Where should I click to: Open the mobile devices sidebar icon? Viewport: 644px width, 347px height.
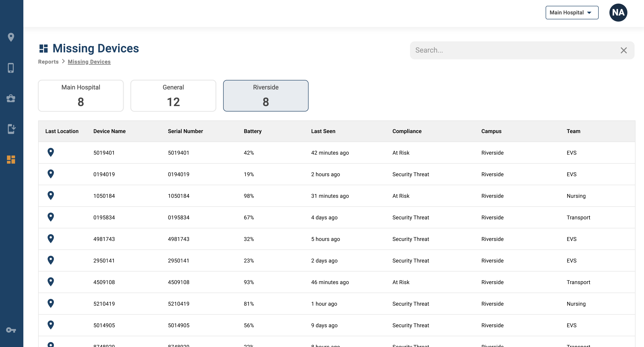(x=11, y=68)
